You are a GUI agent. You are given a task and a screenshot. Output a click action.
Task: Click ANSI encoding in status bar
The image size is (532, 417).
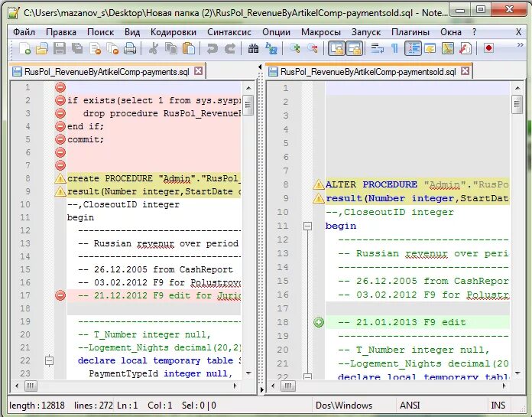410,406
